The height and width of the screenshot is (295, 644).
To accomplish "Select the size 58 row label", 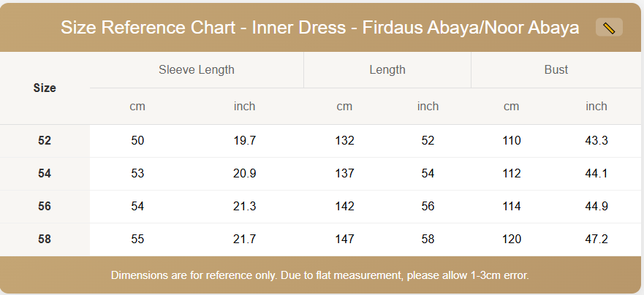I will [45, 239].
